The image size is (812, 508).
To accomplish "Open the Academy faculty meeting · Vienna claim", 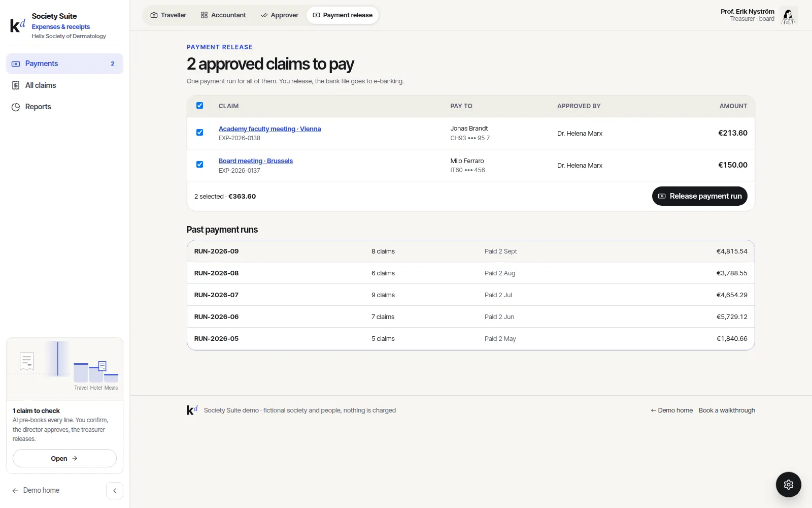I will click(x=269, y=129).
